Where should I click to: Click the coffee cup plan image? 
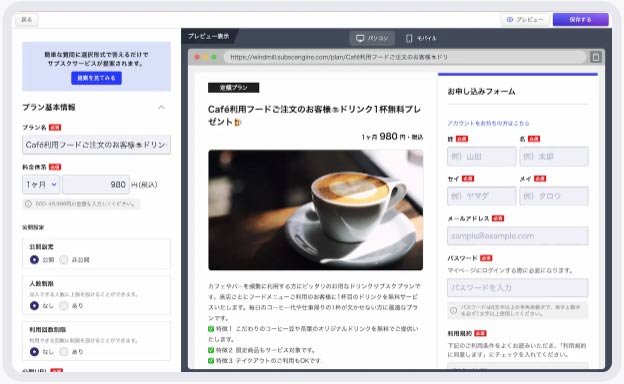pos(316,210)
